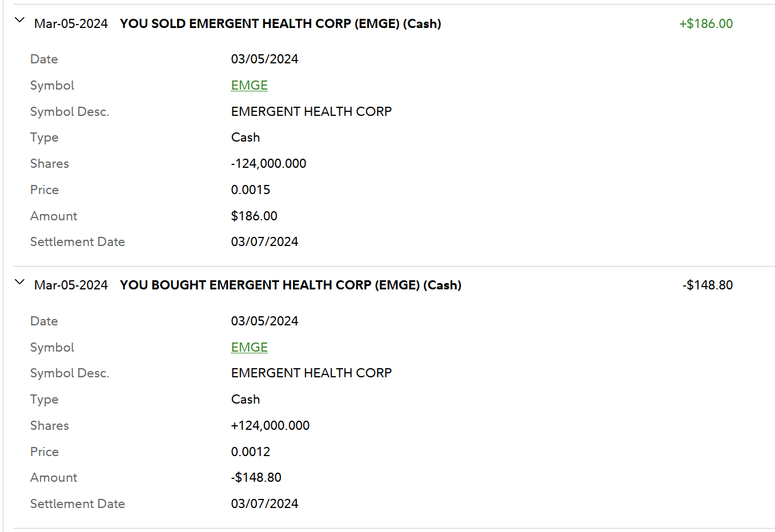Click Settlement Date value in sold transaction
The width and height of the screenshot is (775, 532).
(264, 242)
